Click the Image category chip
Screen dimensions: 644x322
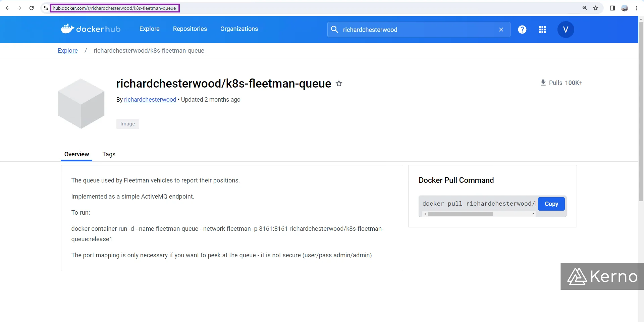[x=128, y=124]
